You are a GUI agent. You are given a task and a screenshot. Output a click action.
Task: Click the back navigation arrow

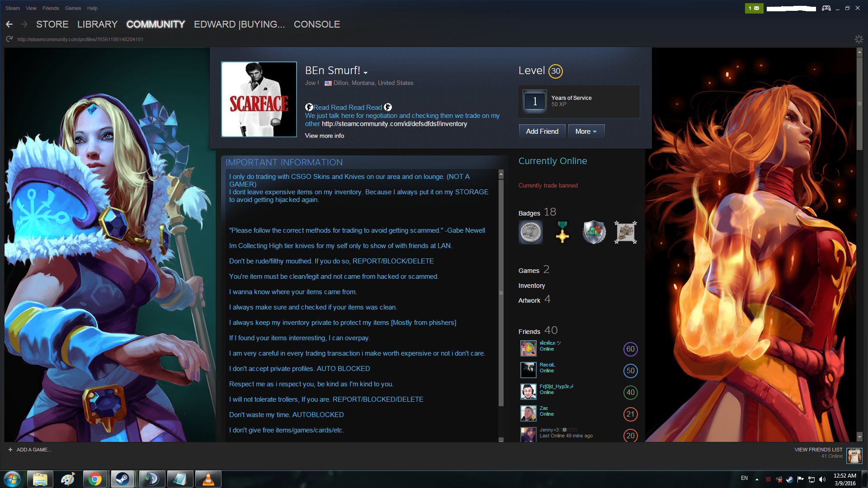click(x=9, y=24)
